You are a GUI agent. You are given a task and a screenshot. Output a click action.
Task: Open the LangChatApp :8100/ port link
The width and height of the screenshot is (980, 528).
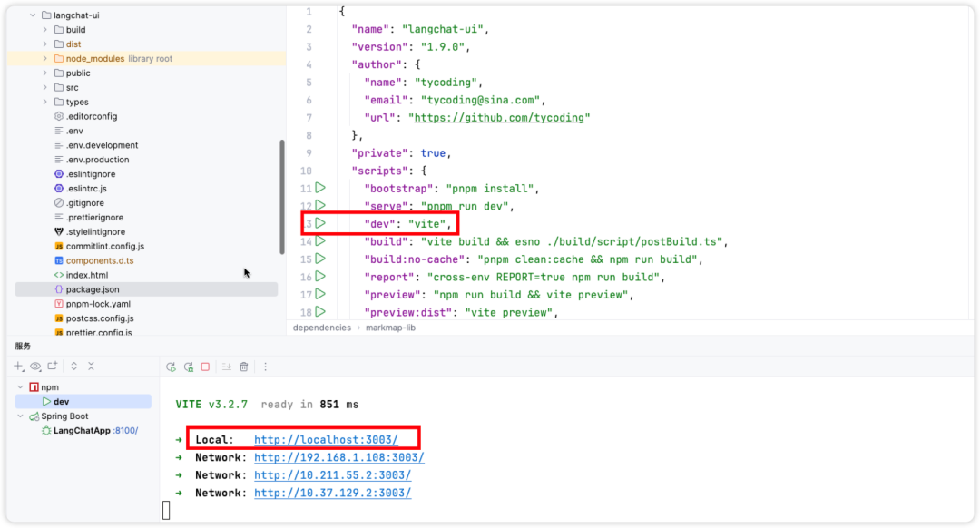(126, 431)
